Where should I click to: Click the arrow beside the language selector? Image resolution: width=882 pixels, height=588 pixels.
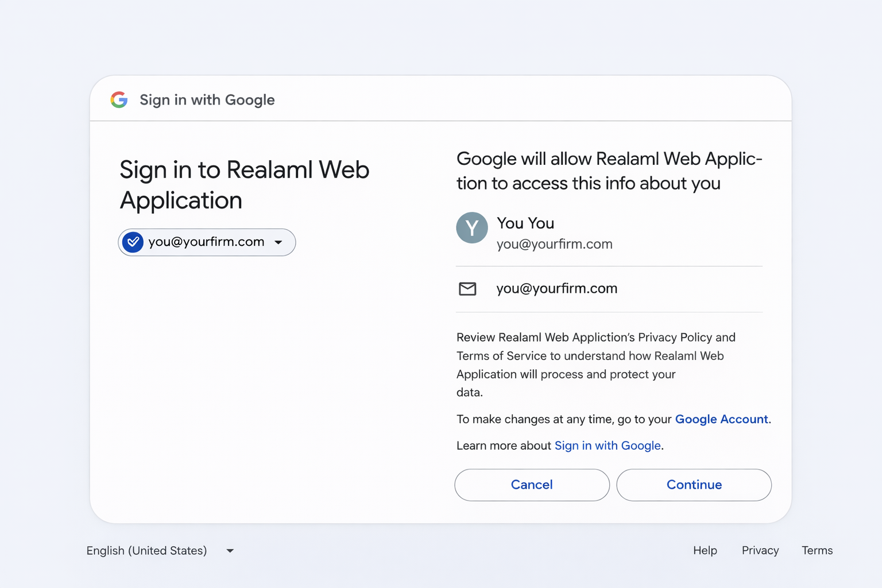point(230,551)
